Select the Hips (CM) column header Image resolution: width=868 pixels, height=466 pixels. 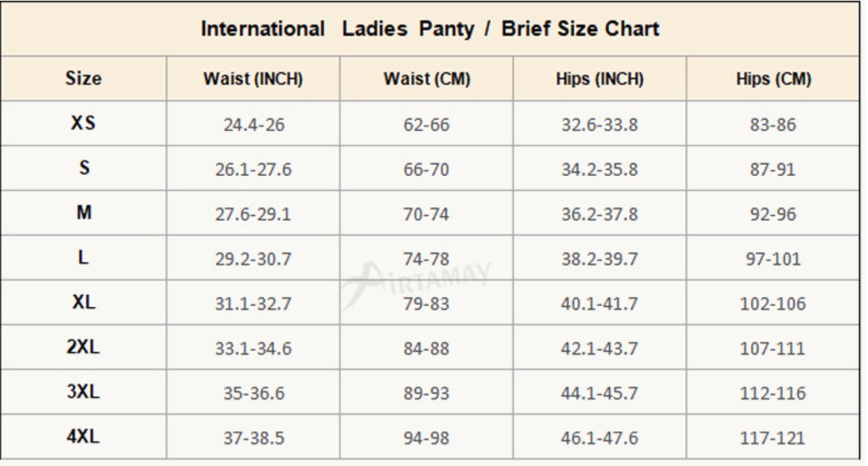pos(773,79)
